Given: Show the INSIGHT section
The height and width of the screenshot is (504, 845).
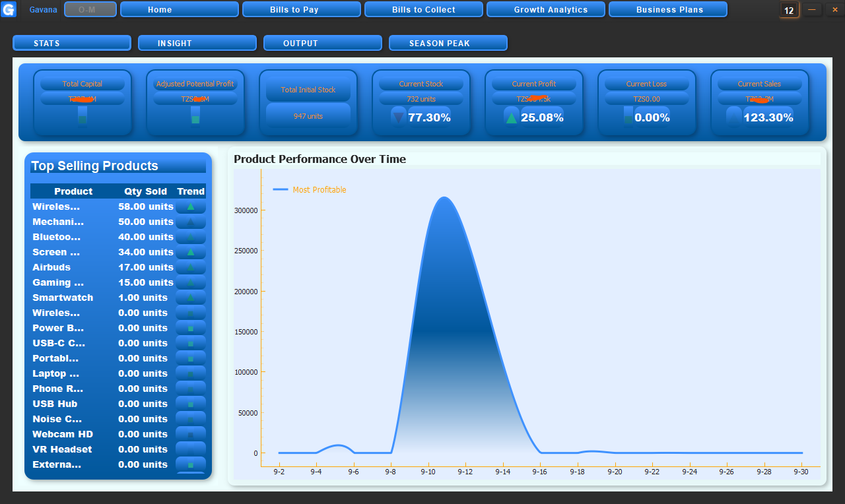Looking at the screenshot, I should (x=197, y=43).
